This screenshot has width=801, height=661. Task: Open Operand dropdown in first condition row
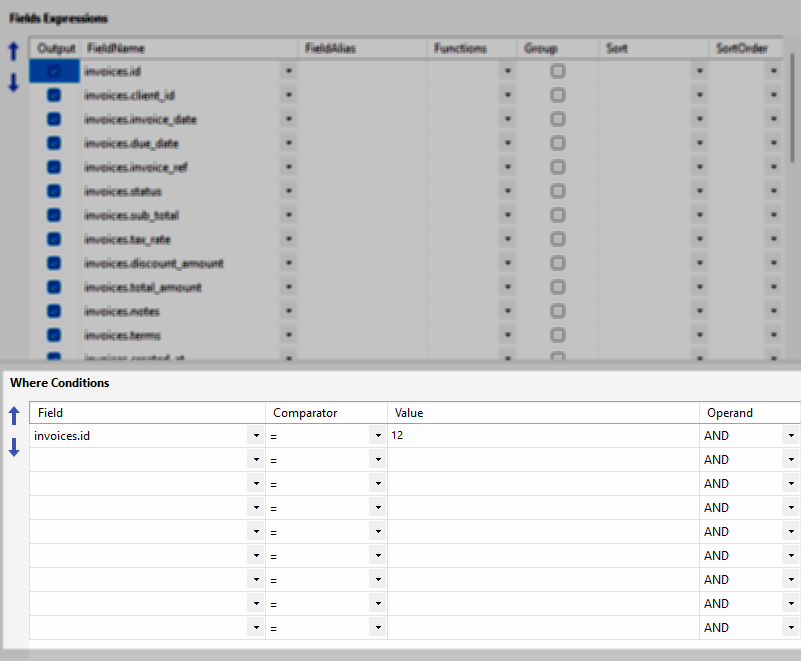(791, 436)
